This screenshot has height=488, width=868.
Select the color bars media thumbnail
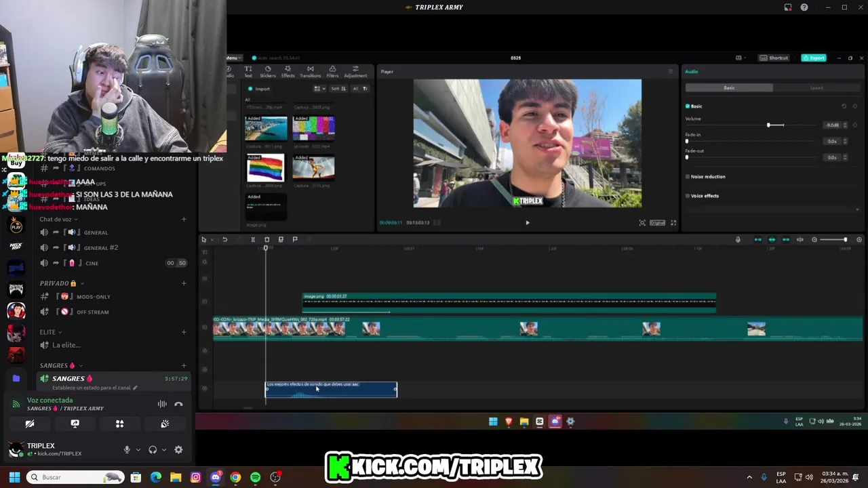(x=313, y=128)
